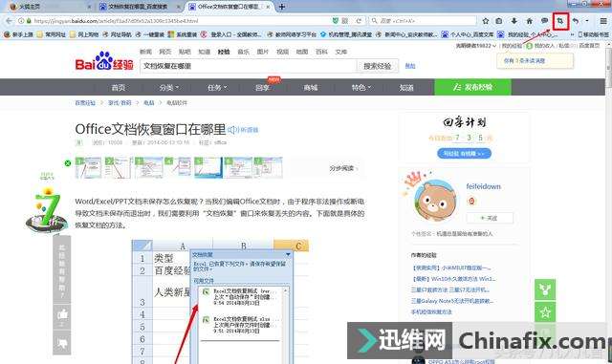
Task: Click the follow button under feifeidown
Action: tap(490, 218)
